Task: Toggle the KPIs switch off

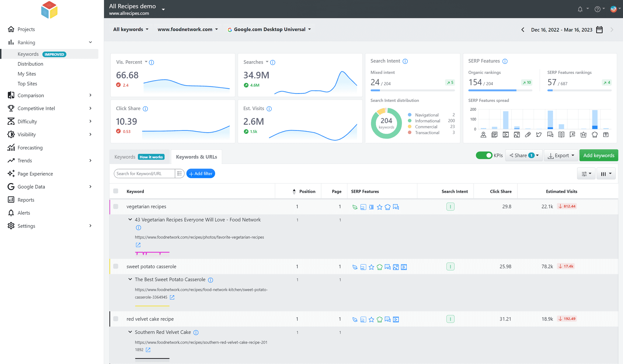Action: (484, 155)
